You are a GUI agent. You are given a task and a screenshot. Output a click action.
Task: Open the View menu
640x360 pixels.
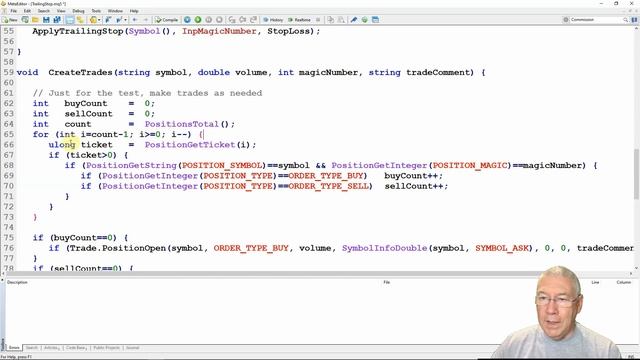point(61,11)
